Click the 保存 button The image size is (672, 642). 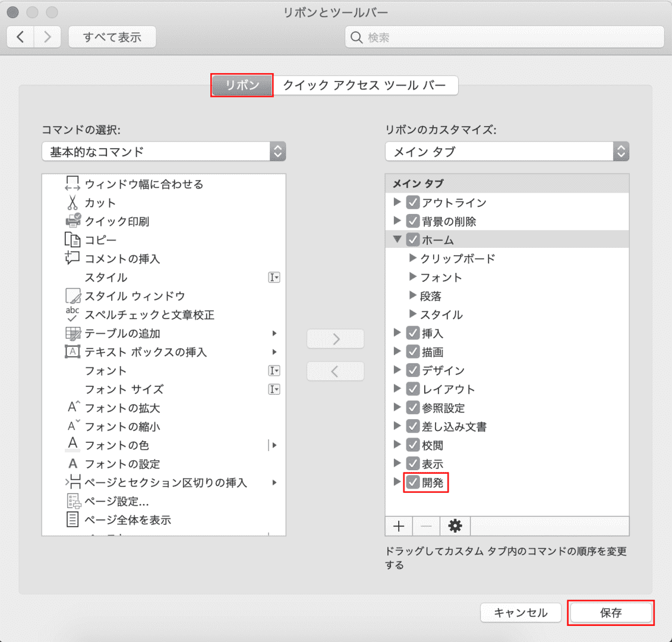610,612
